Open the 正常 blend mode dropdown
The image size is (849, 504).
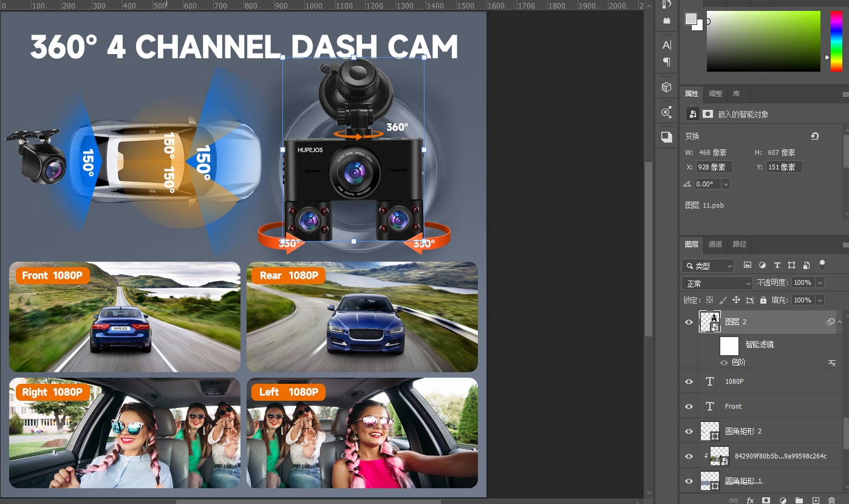coord(717,283)
